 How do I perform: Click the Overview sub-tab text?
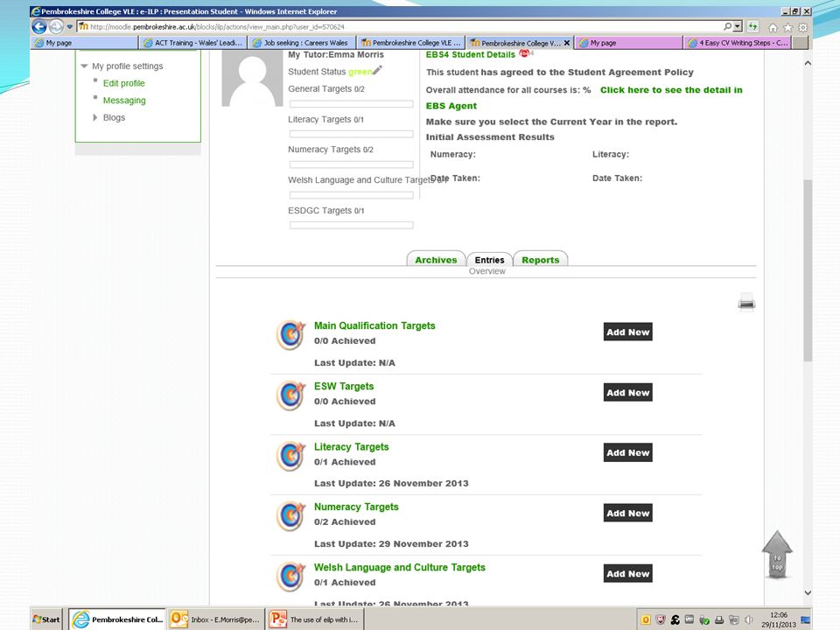point(487,271)
